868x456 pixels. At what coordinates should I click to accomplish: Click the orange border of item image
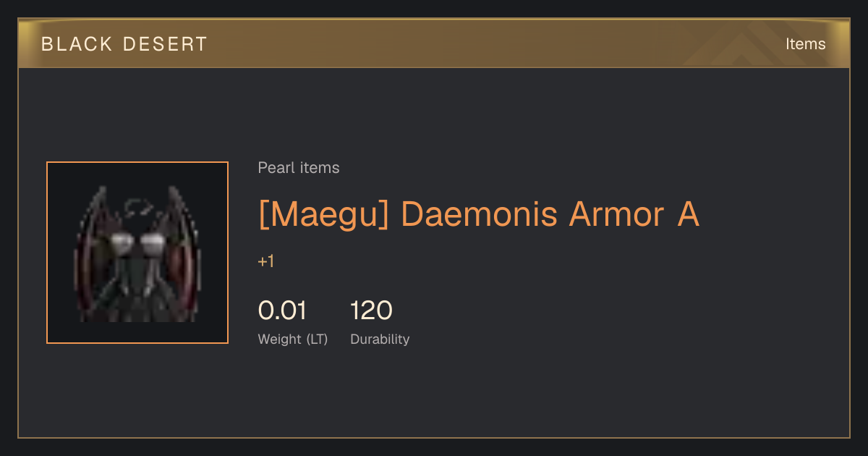(x=47, y=253)
